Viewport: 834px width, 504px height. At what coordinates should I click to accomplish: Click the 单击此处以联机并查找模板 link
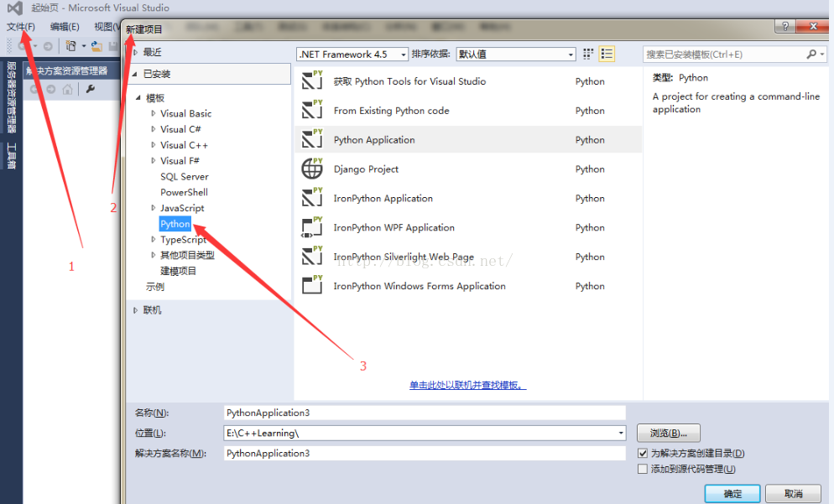(467, 386)
